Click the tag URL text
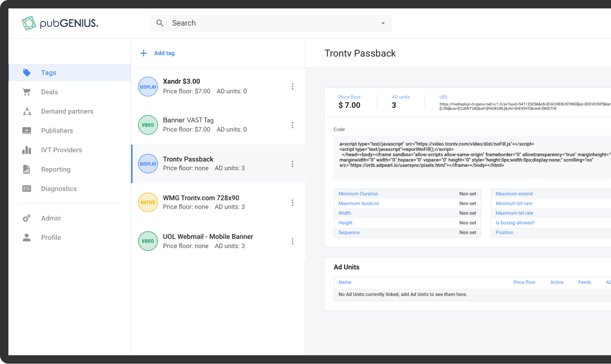The height and width of the screenshot is (364, 611). tap(525, 106)
